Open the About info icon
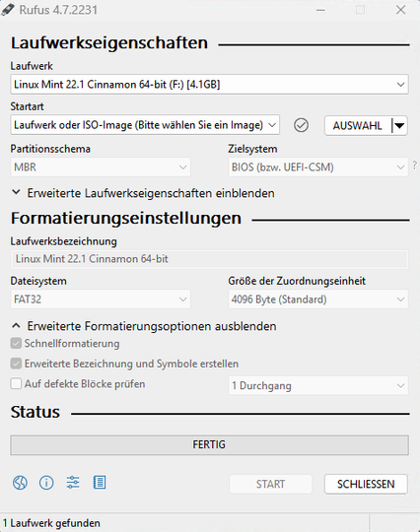 [46, 482]
